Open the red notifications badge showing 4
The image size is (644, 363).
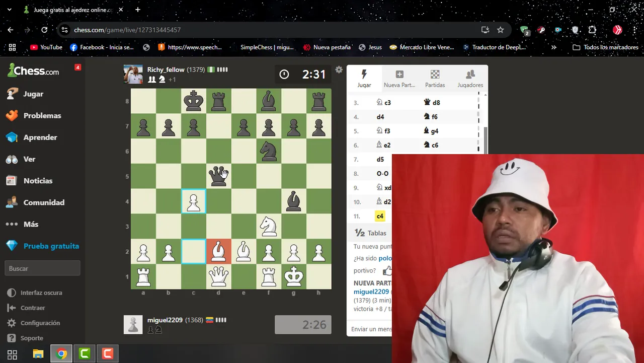click(x=77, y=67)
